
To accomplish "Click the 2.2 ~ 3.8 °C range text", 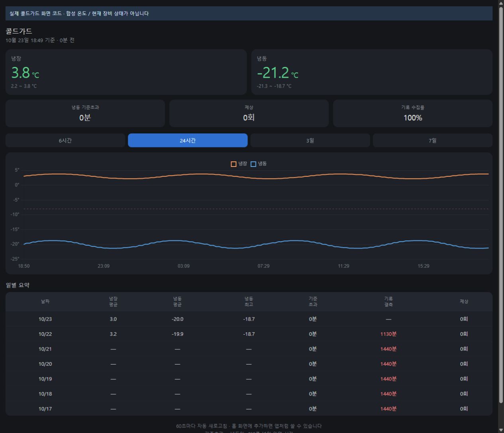I will [x=24, y=86].
